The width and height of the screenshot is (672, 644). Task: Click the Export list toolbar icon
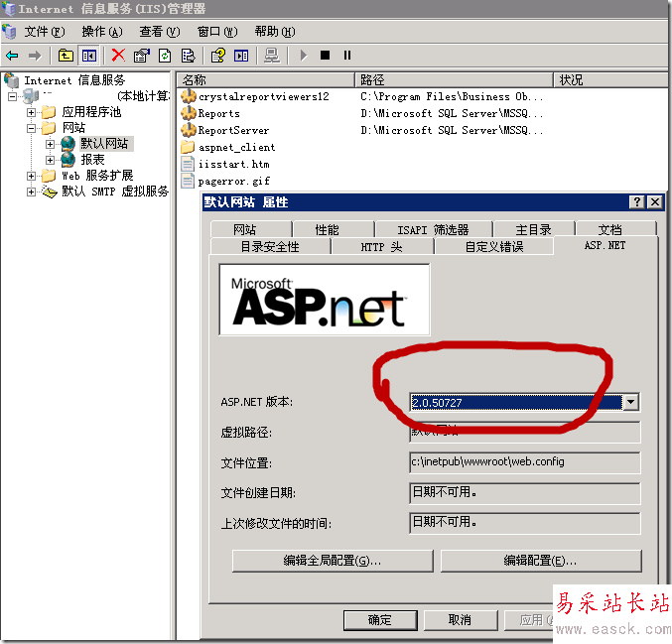click(x=188, y=56)
